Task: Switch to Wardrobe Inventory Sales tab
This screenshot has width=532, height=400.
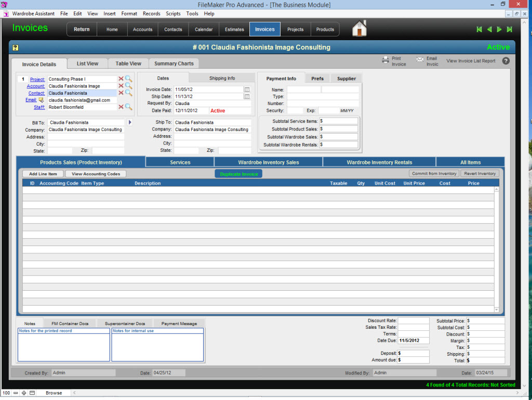Action: point(269,162)
